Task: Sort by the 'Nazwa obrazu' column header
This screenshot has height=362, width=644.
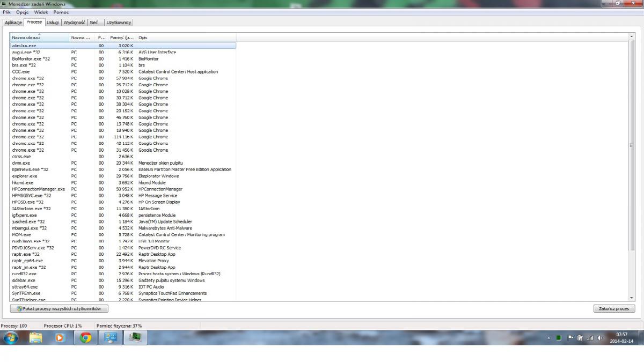Action: pyautogui.click(x=40, y=38)
